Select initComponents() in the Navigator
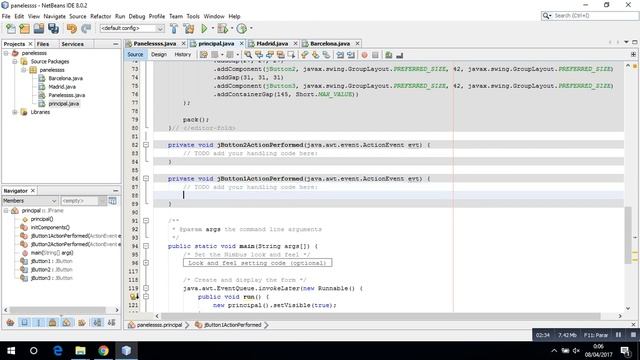This screenshot has width=640, height=360. click(50, 227)
